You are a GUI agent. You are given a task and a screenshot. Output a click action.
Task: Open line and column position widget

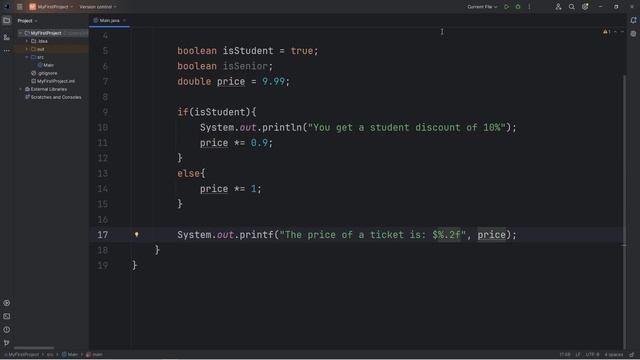[565, 355]
